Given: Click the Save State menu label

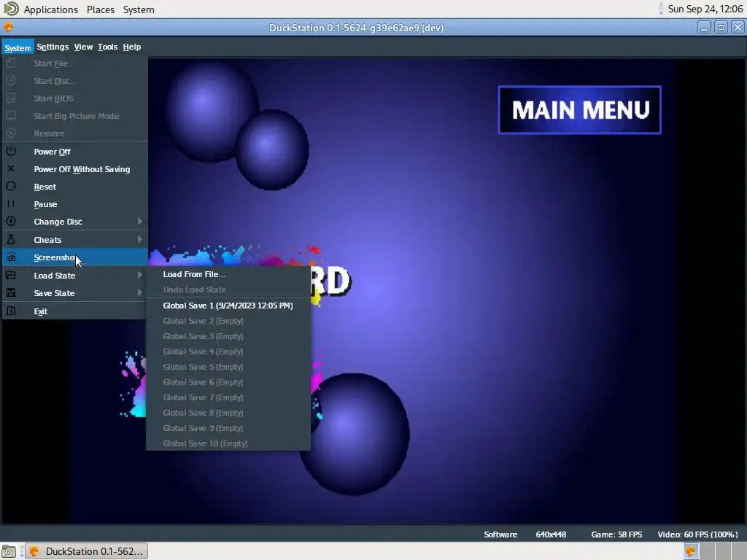Looking at the screenshot, I should [54, 293].
